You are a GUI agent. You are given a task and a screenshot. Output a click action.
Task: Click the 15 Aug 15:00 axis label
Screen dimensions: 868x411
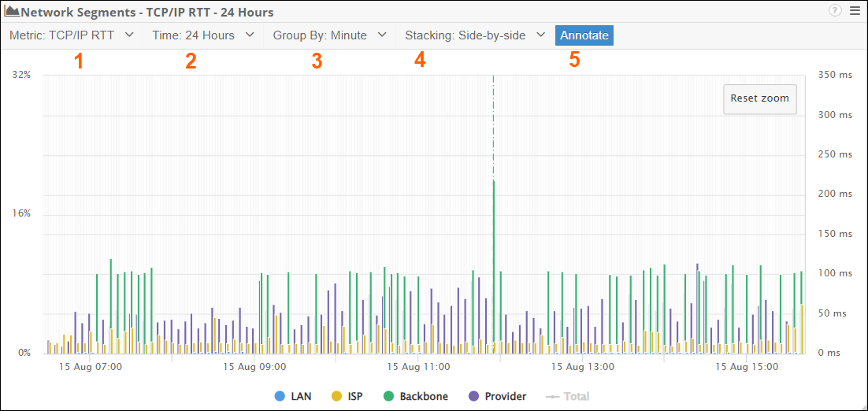[746, 366]
